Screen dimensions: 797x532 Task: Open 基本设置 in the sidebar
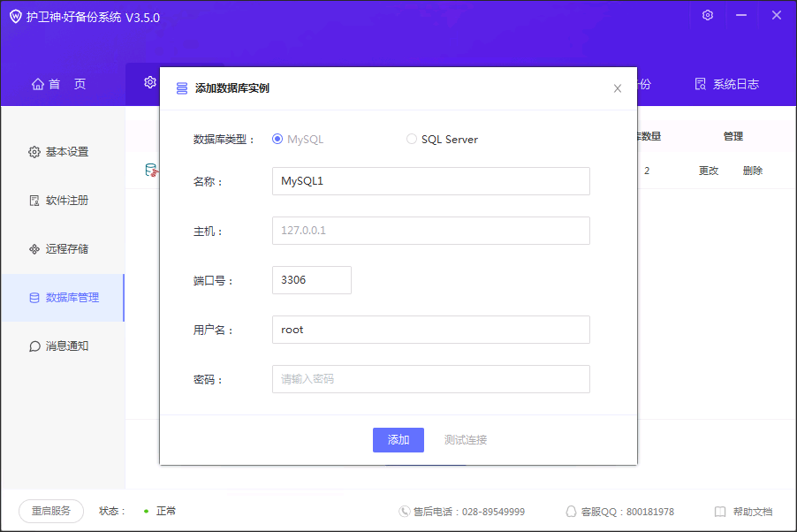(63, 152)
